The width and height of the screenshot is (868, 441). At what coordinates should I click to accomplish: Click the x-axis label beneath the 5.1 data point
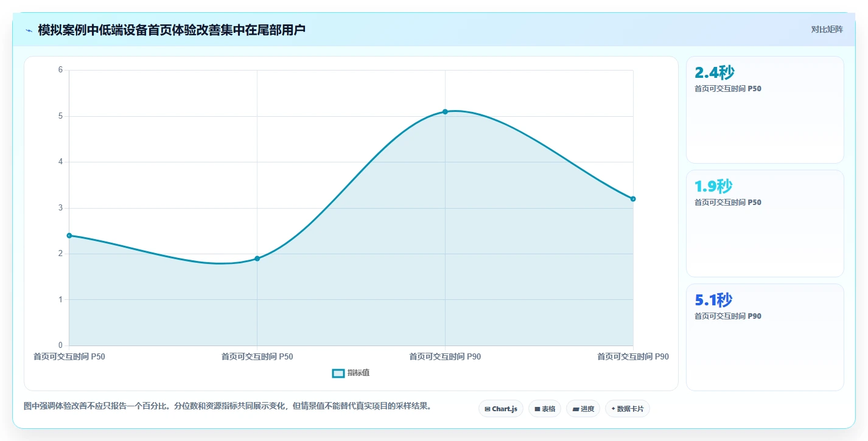point(445,356)
